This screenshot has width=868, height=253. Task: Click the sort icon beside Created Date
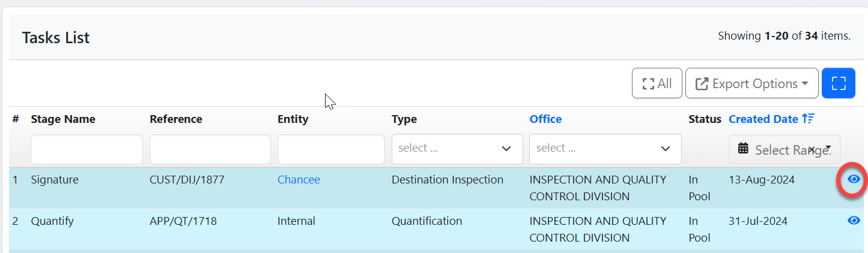[808, 119]
